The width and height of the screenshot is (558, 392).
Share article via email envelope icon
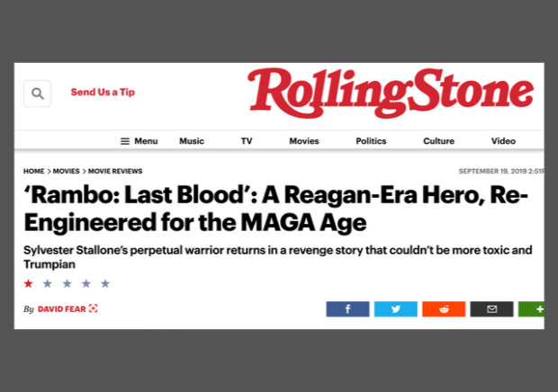491,309
